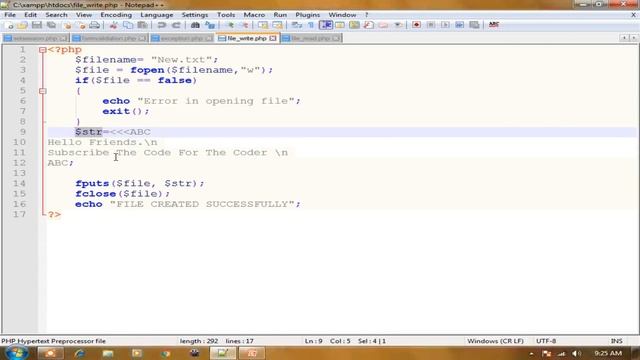
Task: Click the Run macro multiple times icon
Action: [x=459, y=25]
